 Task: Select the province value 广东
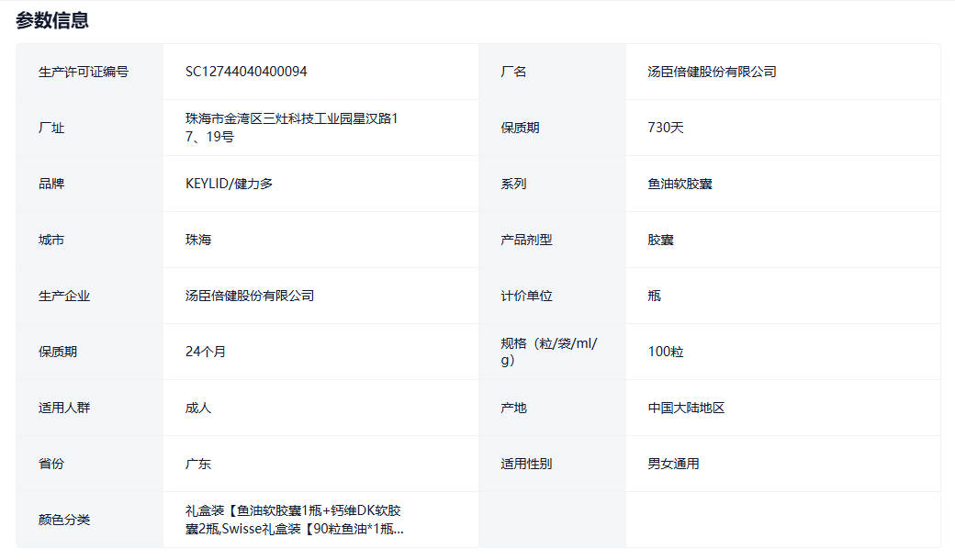pos(198,464)
